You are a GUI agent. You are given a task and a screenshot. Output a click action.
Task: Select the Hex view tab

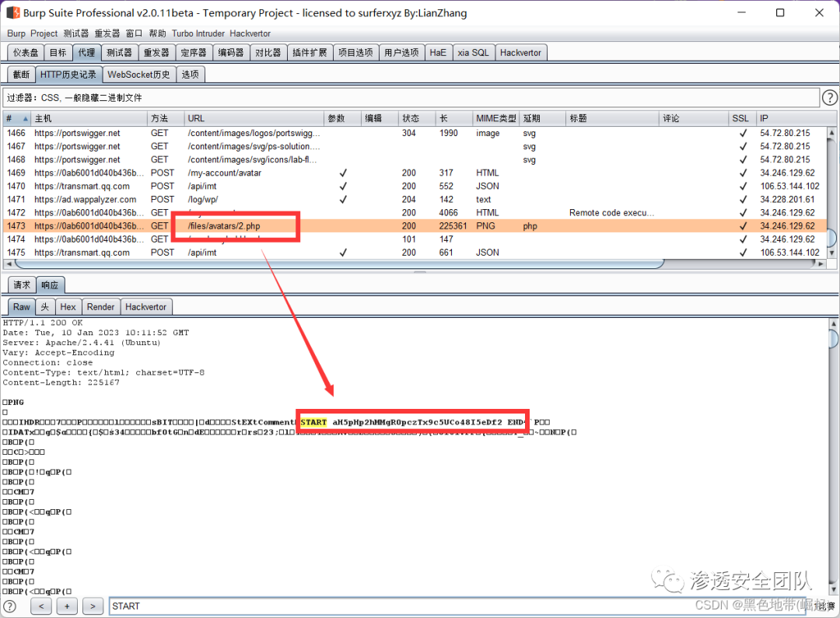[68, 307]
